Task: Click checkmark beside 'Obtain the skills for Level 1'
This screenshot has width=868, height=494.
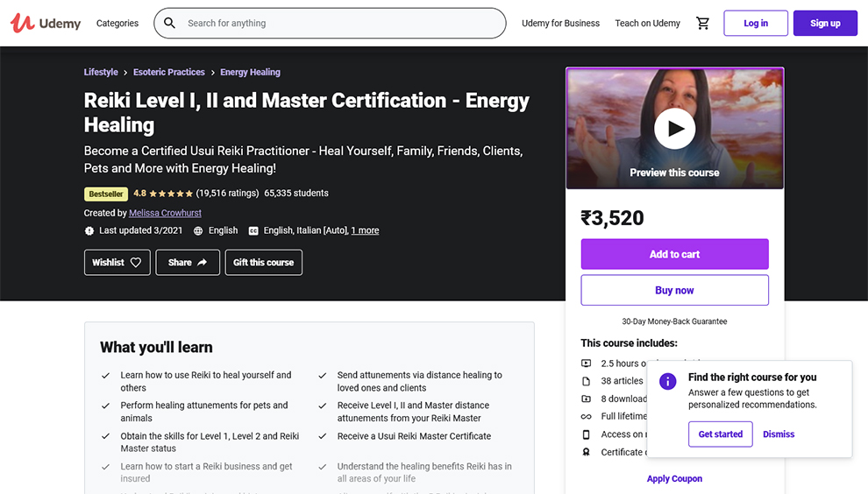Action: tap(105, 436)
